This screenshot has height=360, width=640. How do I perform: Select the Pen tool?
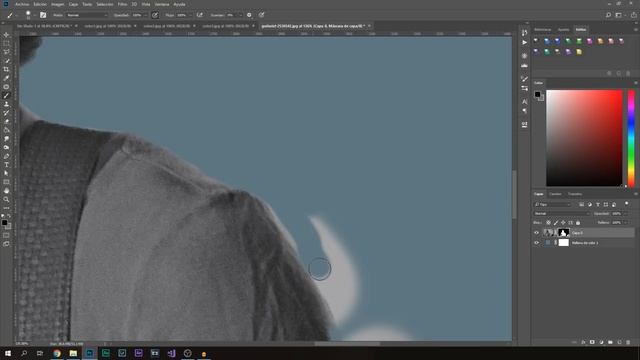(6, 156)
